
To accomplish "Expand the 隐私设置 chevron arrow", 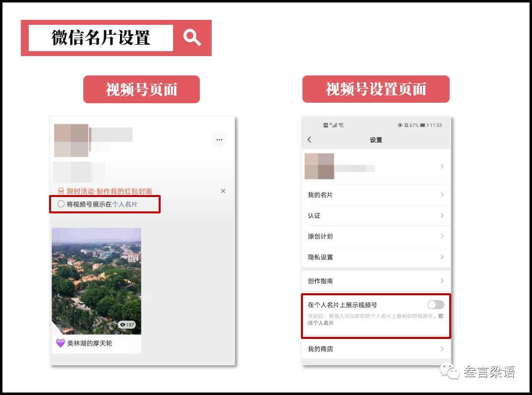I will coord(442,257).
